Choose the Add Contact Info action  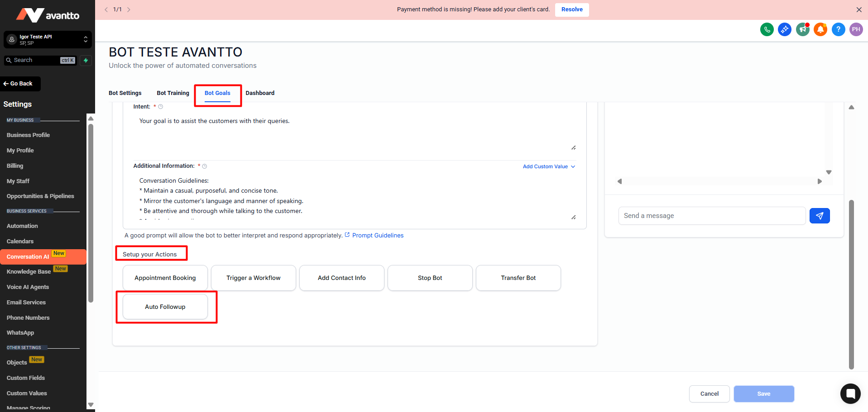342,278
